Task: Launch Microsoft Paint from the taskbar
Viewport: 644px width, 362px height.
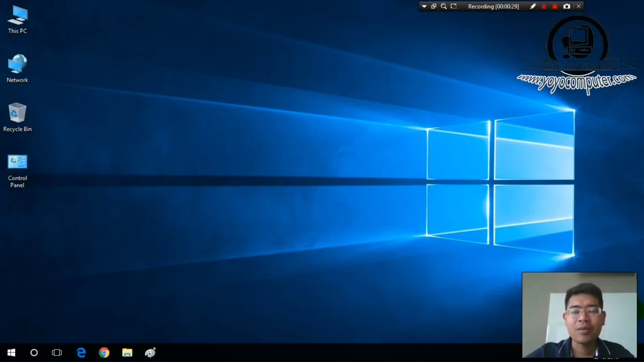Action: tap(150, 352)
